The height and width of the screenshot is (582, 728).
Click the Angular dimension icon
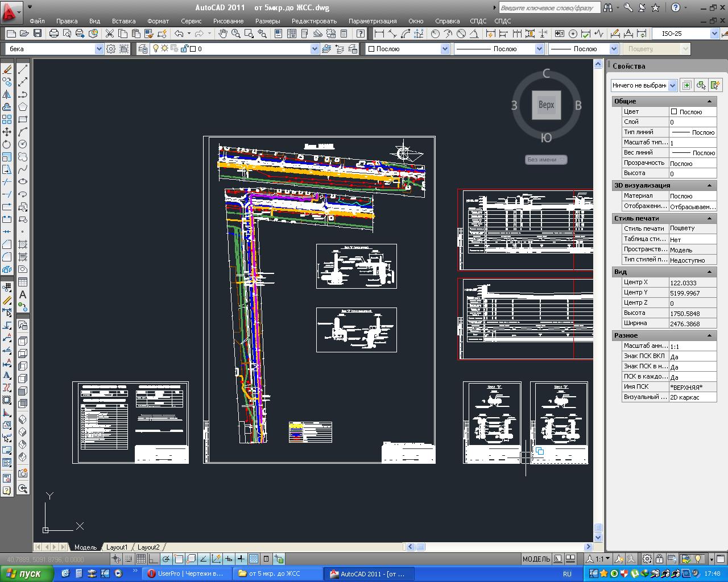(474, 34)
